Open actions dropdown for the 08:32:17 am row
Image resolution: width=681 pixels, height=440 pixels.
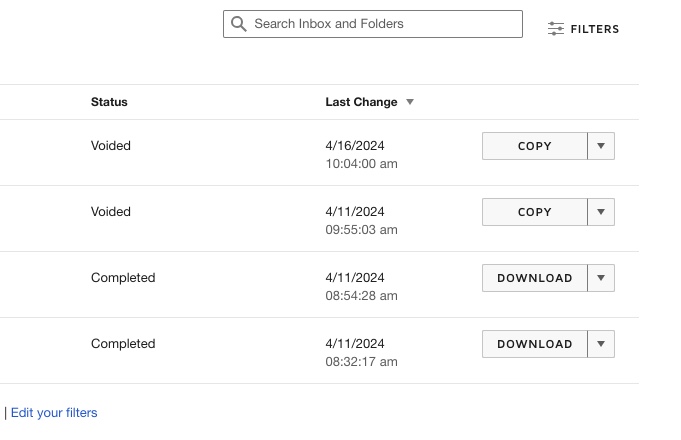pyautogui.click(x=601, y=344)
